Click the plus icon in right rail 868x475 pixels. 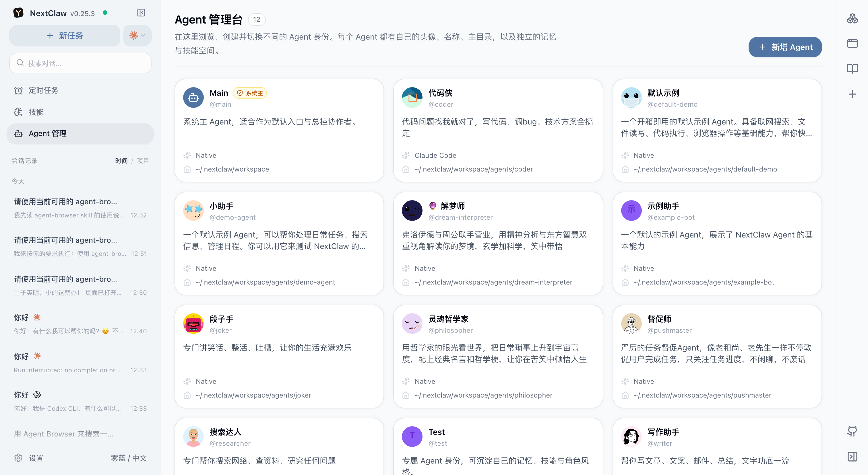pos(852,94)
